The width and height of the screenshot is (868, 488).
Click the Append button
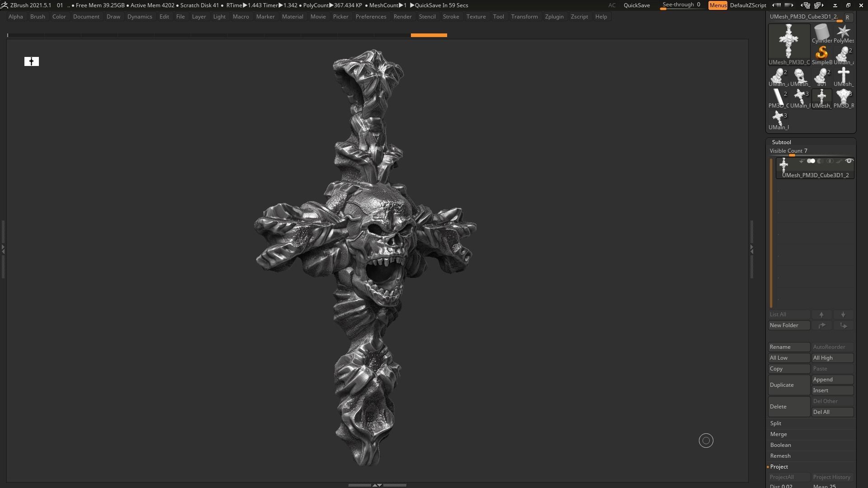tap(832, 380)
